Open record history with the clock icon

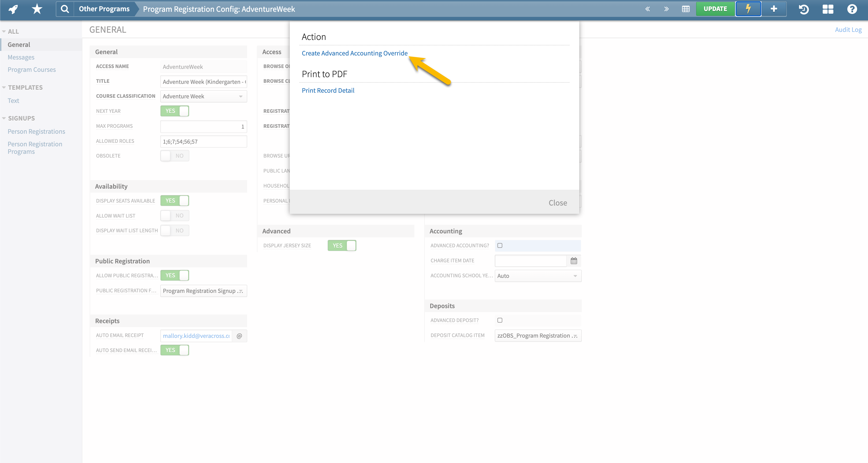pyautogui.click(x=804, y=9)
